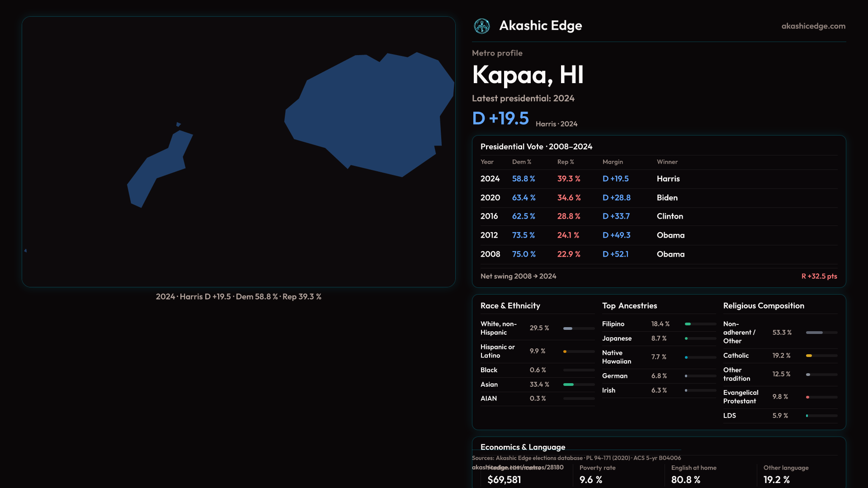868x488 pixels.
Task: Click the Akashic Edge logo icon
Action: pos(481,26)
